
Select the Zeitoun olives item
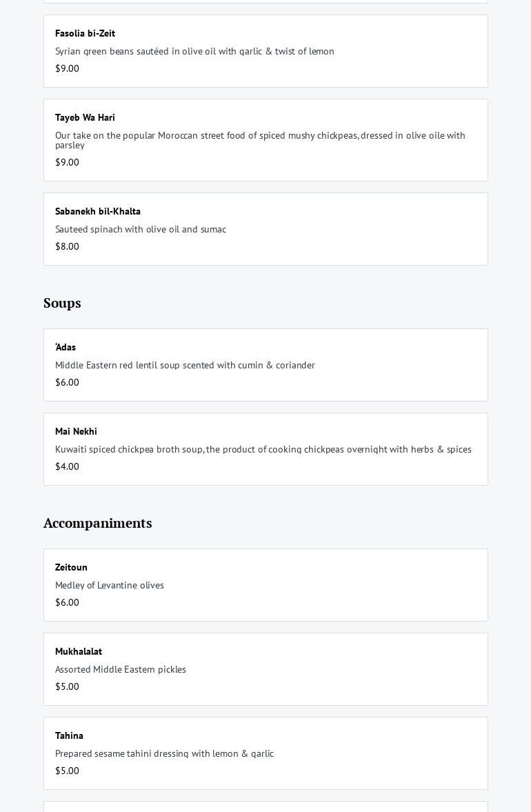click(x=265, y=585)
